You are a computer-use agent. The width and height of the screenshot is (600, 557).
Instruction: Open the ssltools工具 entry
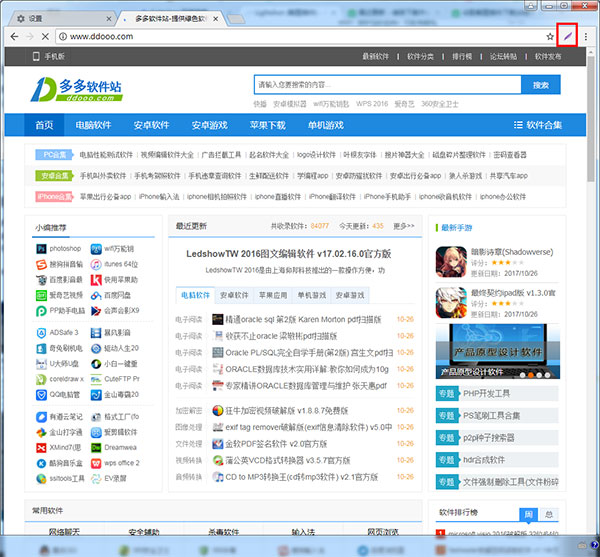coord(60,479)
